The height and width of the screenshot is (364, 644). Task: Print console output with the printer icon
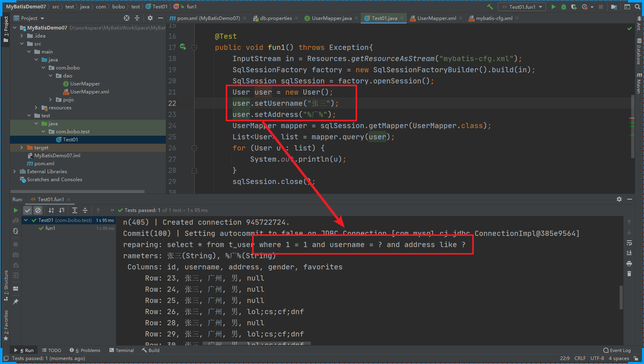pyautogui.click(x=629, y=263)
